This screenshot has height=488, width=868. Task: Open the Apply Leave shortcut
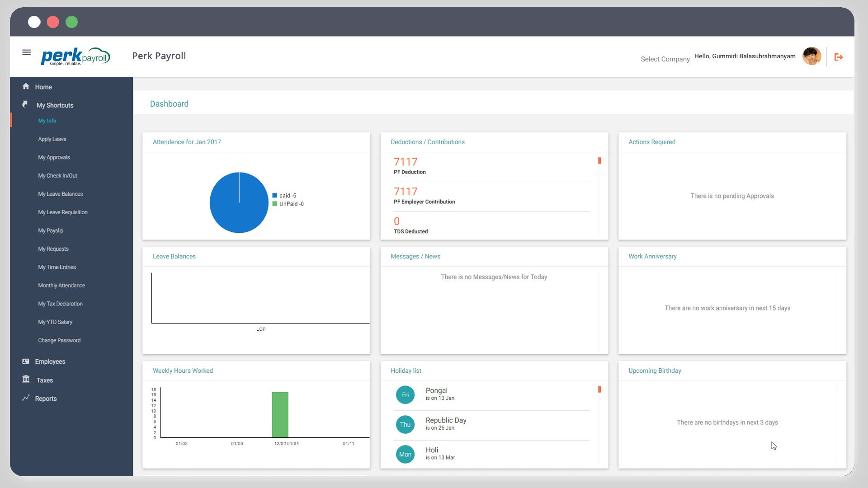point(52,139)
